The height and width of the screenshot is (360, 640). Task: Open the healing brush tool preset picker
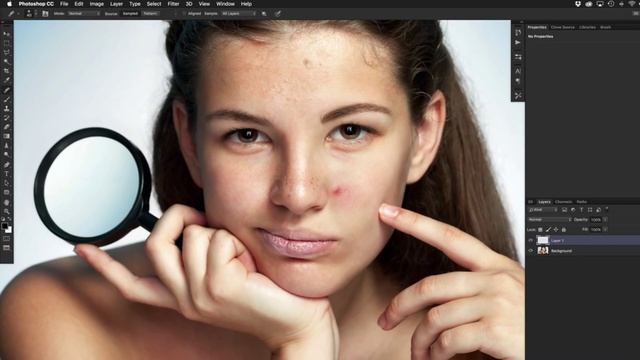coord(13,13)
